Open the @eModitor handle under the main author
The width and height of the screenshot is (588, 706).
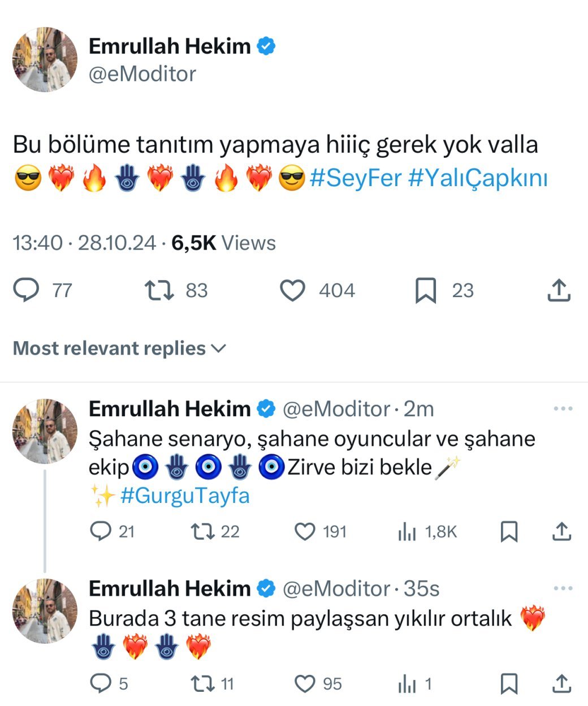[142, 74]
